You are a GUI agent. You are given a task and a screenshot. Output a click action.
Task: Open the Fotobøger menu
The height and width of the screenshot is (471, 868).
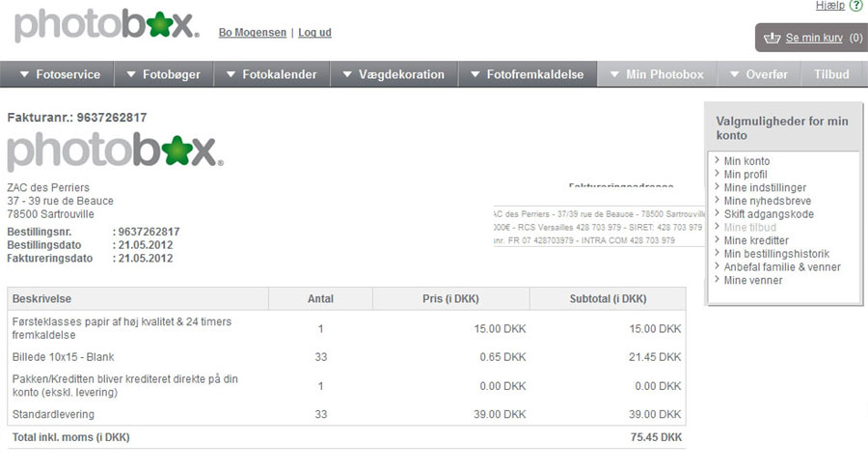[x=164, y=74]
